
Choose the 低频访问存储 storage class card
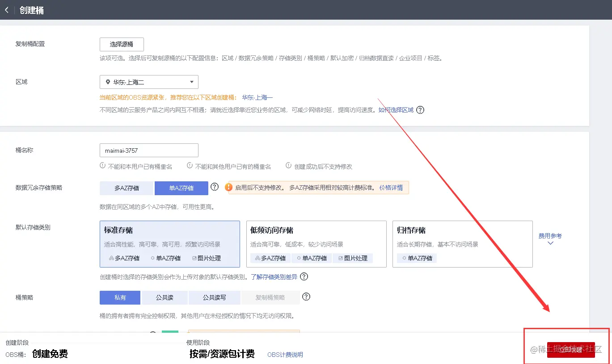[317, 244]
